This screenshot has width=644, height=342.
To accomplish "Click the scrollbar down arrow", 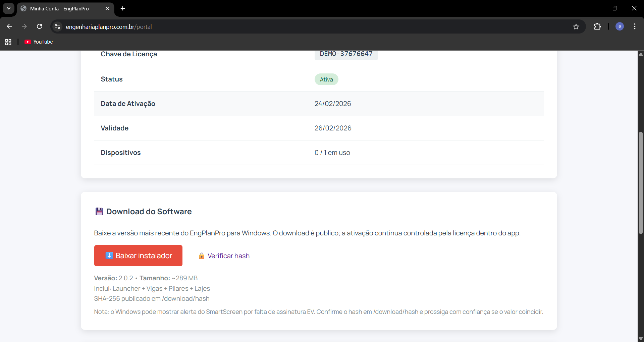I will [x=641, y=339].
